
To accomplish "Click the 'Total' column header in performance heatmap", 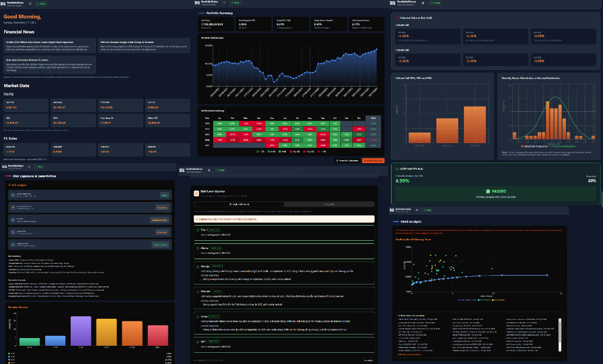I will point(373,118).
